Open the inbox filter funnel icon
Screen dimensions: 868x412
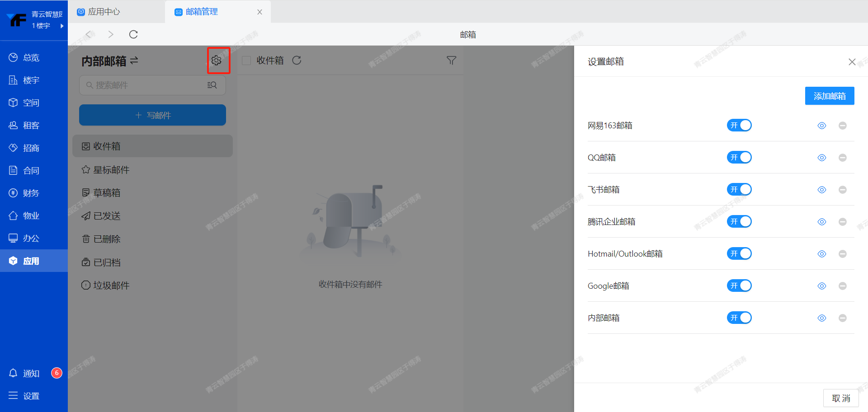[451, 61]
